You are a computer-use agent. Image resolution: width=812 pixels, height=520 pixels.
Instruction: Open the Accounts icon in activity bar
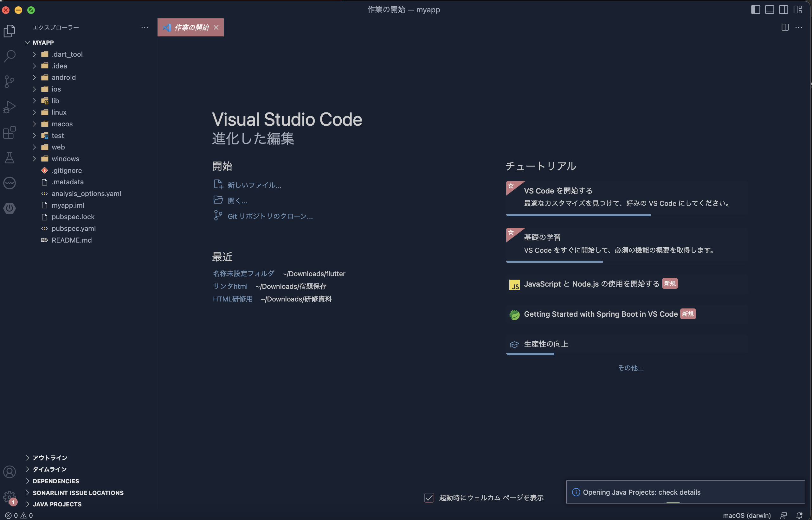[x=10, y=472]
